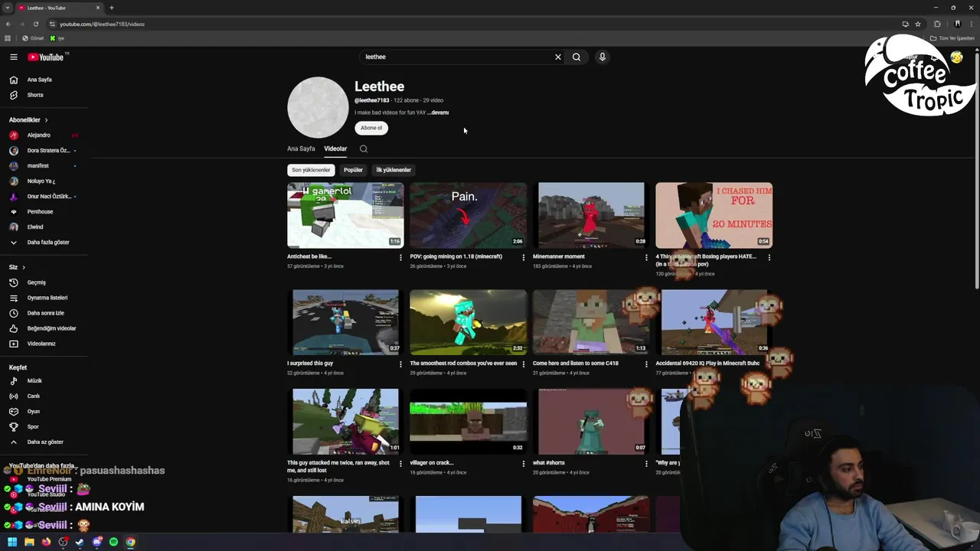Screen dimensions: 980x551
Task: Expand channel description via ...devamı
Action: [x=439, y=112]
